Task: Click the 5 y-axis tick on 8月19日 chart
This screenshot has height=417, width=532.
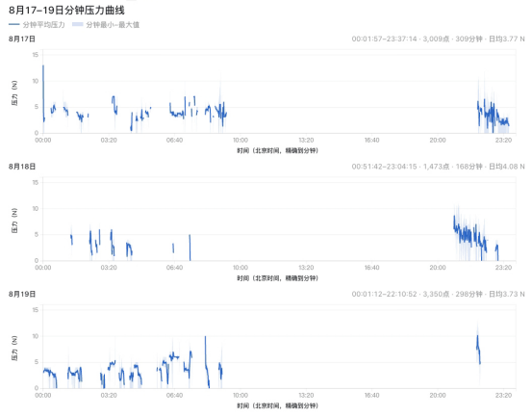Action: (x=37, y=362)
